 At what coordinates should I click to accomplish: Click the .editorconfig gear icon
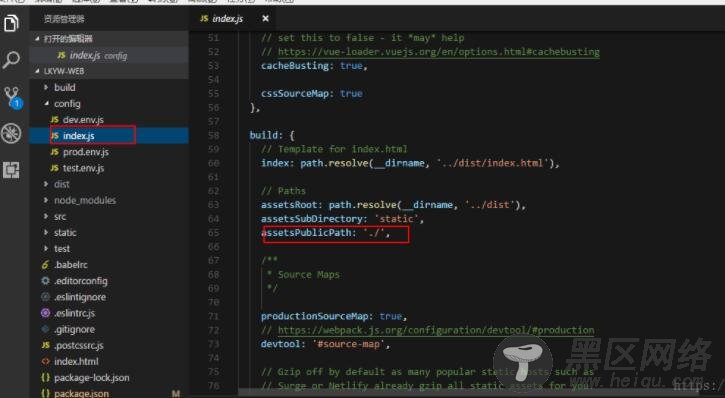[x=45, y=281]
